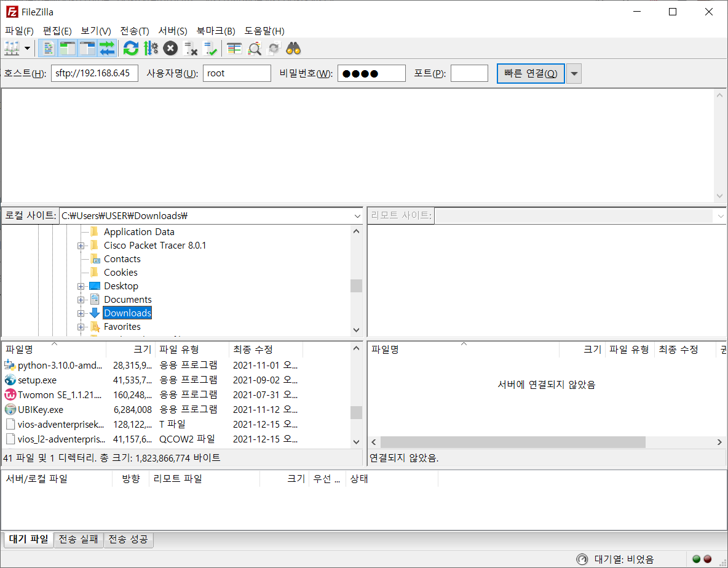This screenshot has height=568, width=728.
Task: Open local site path dropdown
Action: 357,215
